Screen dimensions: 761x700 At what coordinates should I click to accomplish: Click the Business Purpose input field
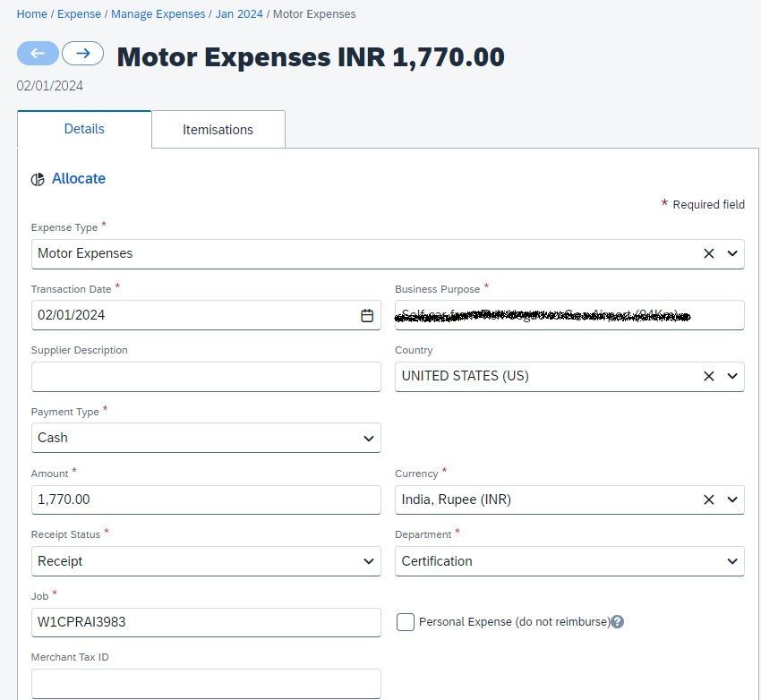pos(569,315)
